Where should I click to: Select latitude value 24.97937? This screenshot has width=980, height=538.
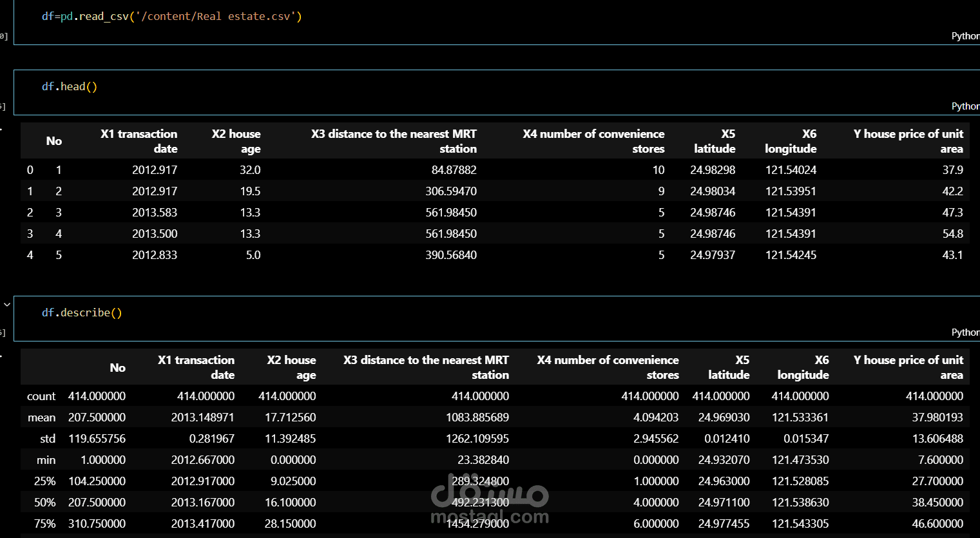tap(713, 255)
